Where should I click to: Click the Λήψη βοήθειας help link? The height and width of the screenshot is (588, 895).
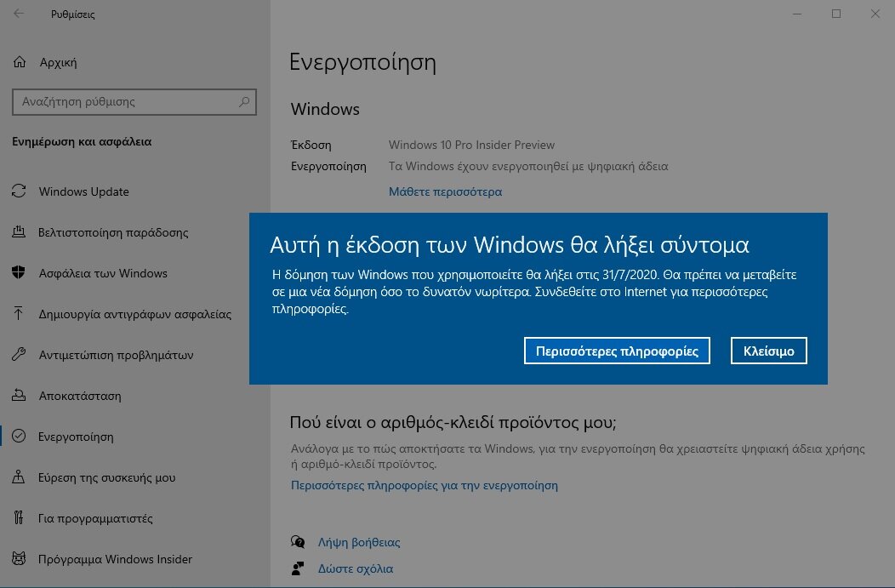[x=358, y=542]
